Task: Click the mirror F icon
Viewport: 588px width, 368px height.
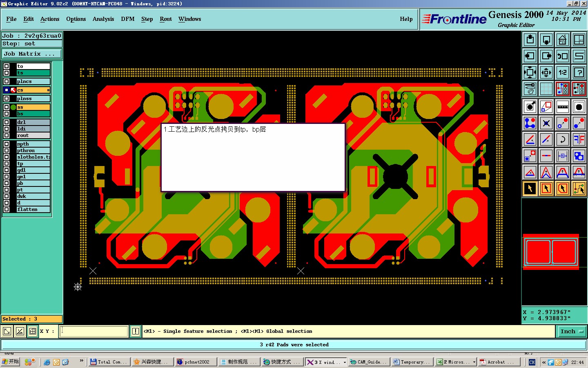Action: (579, 139)
